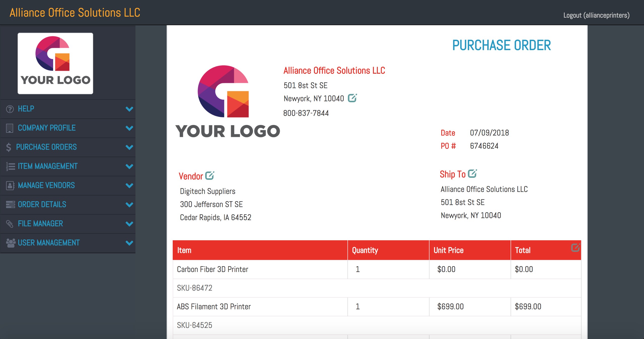Expand the Order Details chevron
Screen dimensions: 644x339
pyautogui.click(x=129, y=205)
